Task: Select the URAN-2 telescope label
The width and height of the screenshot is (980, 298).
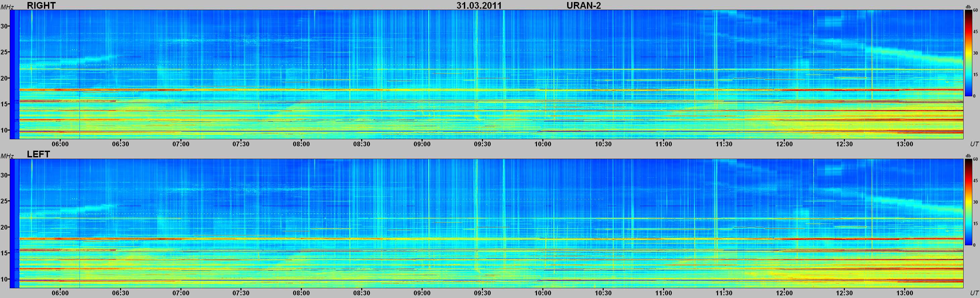Action: pyautogui.click(x=584, y=5)
